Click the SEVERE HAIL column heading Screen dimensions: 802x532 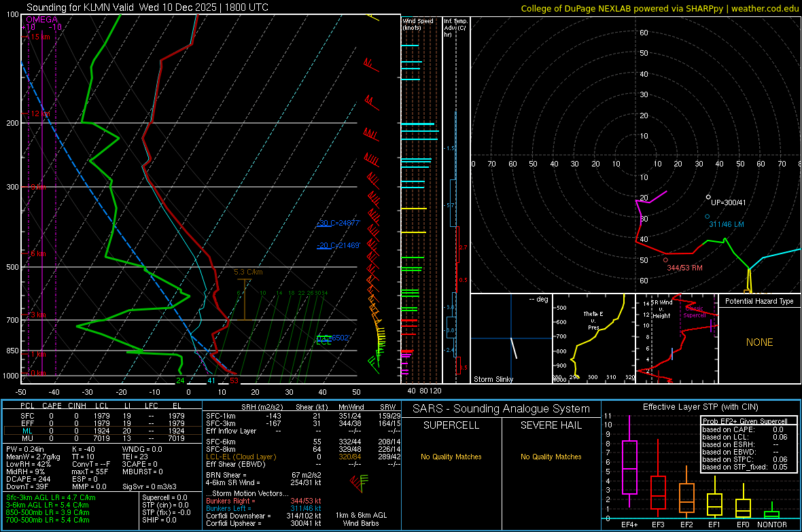pos(551,425)
